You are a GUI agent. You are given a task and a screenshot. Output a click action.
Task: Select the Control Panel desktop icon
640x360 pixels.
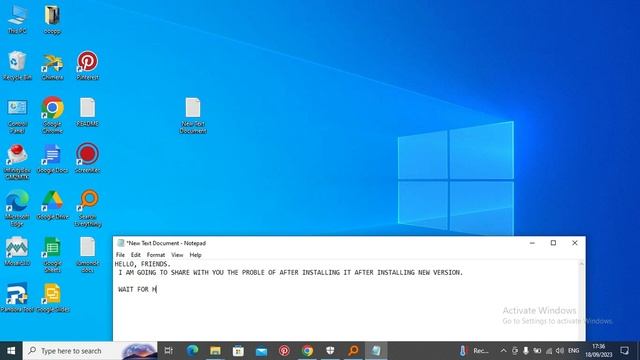17,116
